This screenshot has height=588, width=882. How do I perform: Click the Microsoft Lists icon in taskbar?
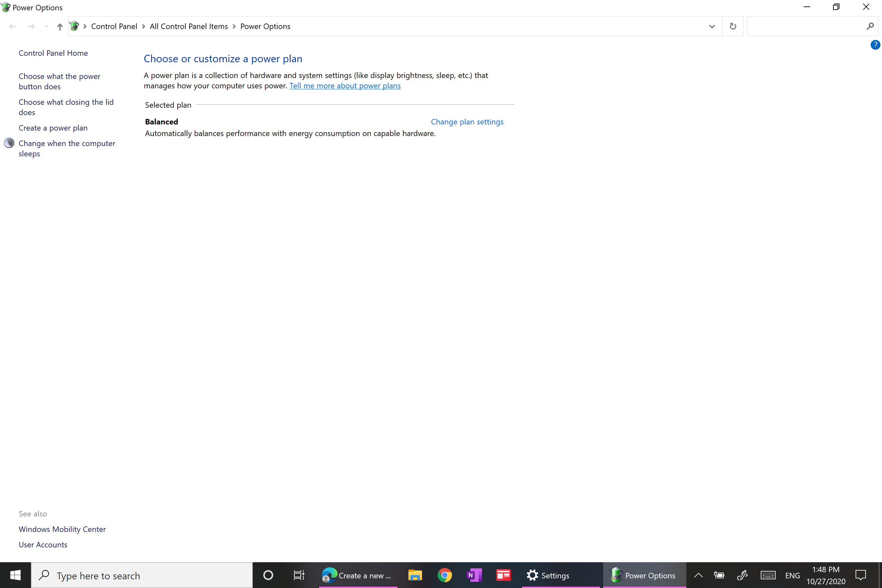tap(503, 575)
